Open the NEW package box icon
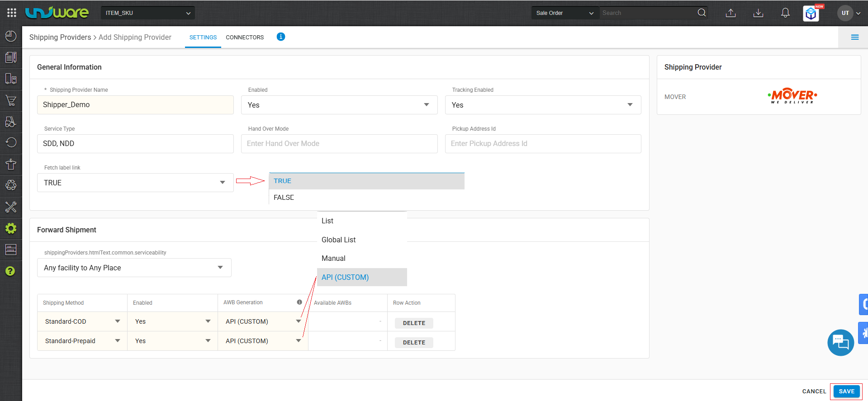Screen dimensions: 868x401 (811, 13)
